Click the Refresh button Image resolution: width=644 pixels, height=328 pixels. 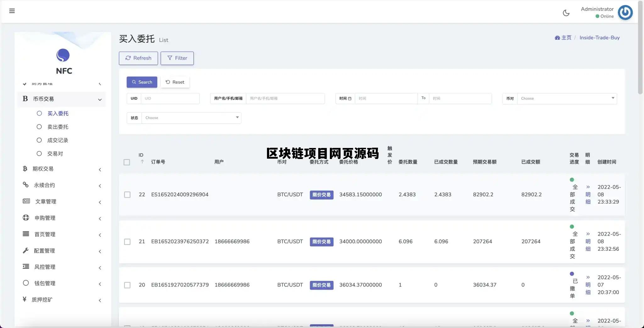click(138, 58)
